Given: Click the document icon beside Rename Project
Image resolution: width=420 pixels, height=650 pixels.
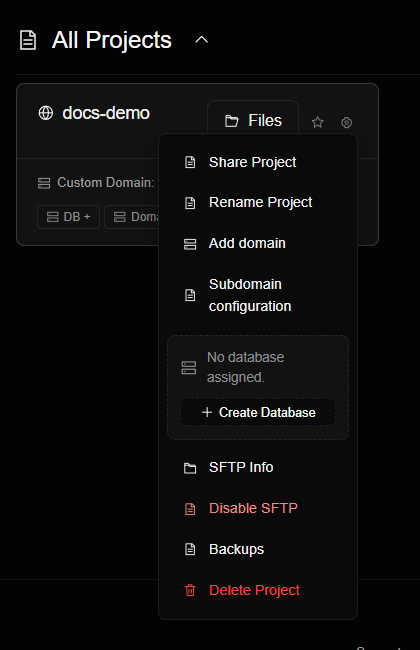Looking at the screenshot, I should [190, 203].
